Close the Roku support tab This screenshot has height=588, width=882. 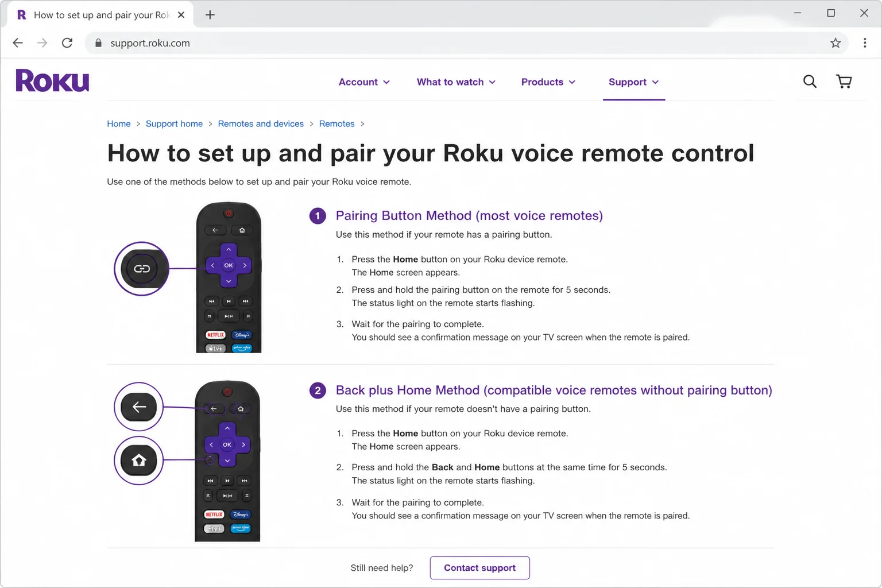click(x=181, y=15)
